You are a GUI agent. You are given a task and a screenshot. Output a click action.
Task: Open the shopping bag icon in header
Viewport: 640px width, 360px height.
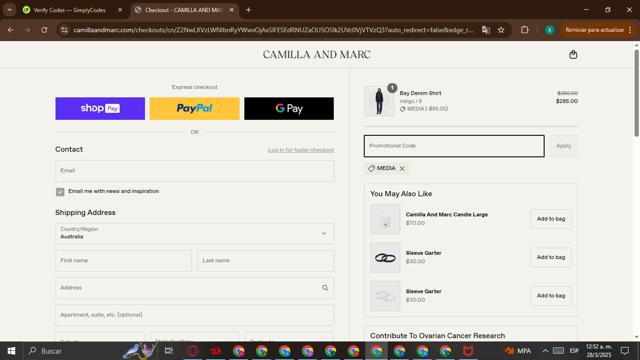point(573,55)
